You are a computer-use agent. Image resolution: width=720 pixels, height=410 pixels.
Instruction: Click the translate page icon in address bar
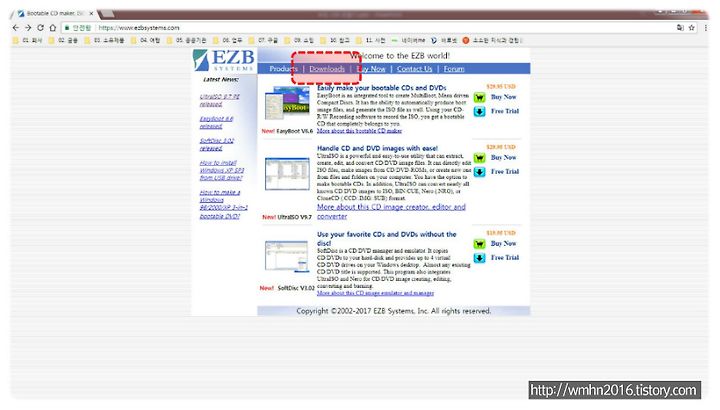pyautogui.click(x=680, y=28)
